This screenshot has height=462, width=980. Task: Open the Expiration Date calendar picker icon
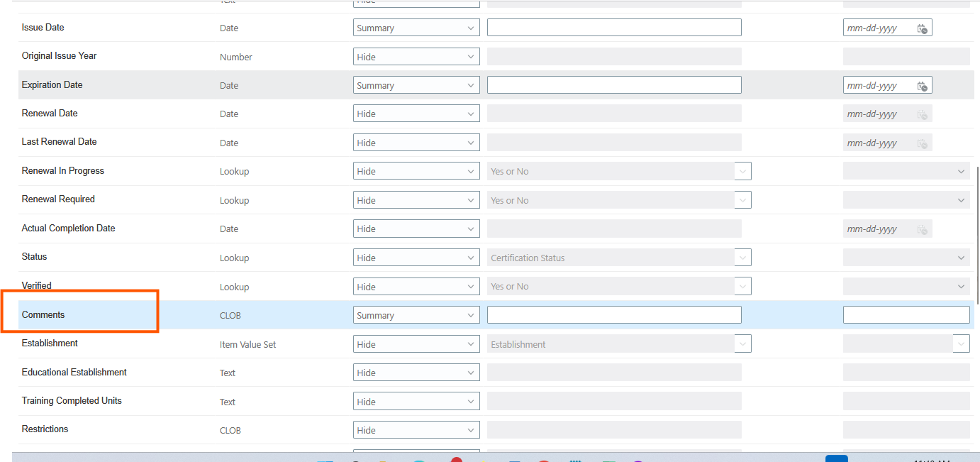[x=922, y=86]
